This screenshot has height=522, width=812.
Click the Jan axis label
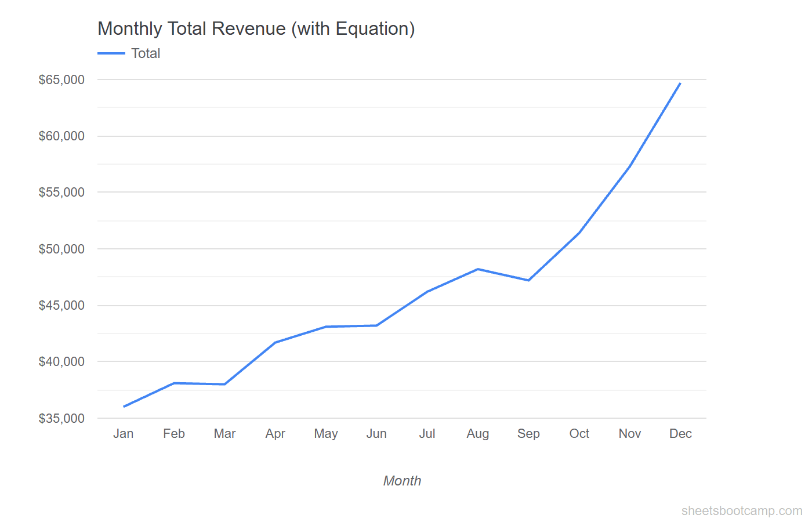(x=124, y=433)
